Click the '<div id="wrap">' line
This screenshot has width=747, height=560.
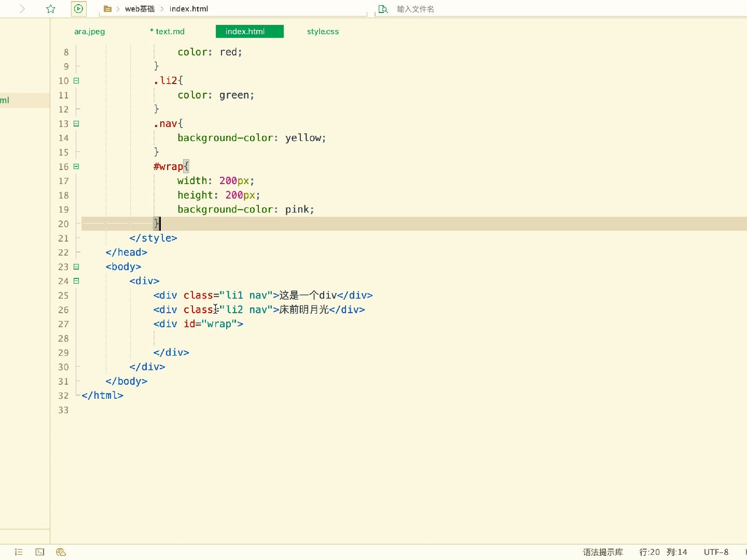198,324
